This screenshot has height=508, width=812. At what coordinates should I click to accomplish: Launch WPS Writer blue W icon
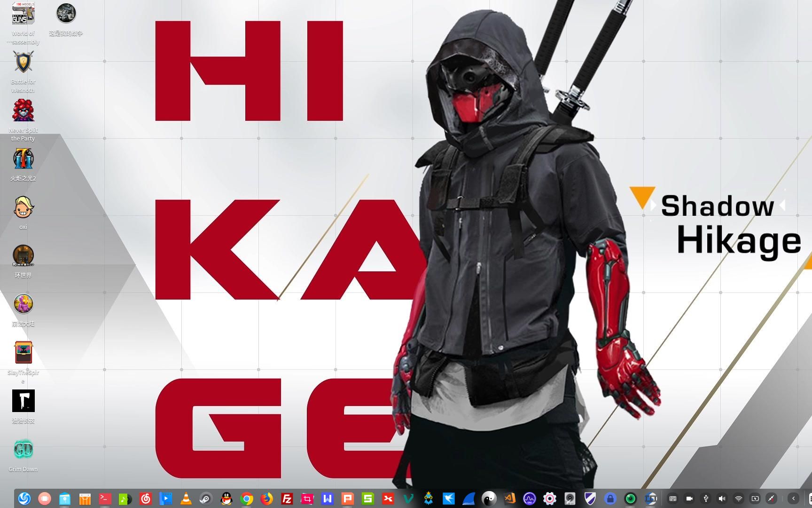(x=328, y=498)
